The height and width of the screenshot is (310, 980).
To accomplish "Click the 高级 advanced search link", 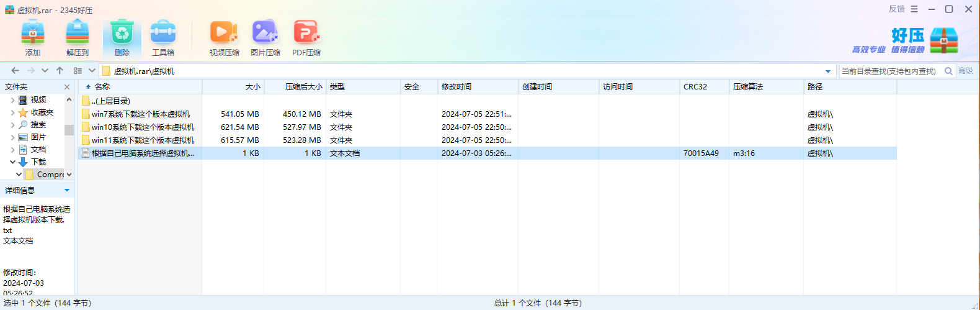I will coord(966,71).
